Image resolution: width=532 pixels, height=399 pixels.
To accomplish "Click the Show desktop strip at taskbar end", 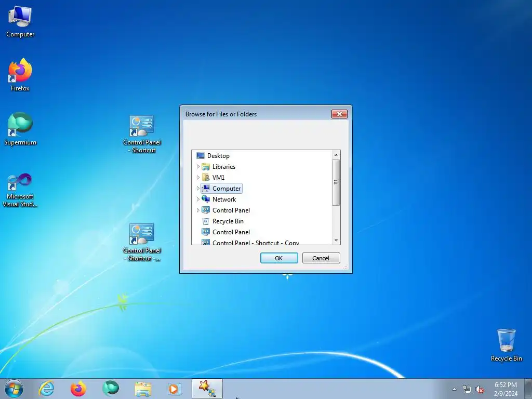I will coord(528,389).
